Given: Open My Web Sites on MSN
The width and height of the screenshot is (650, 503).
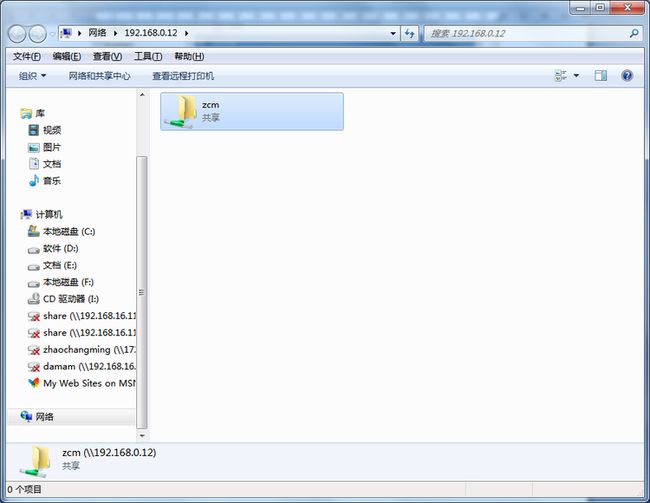Looking at the screenshot, I should (x=82, y=383).
